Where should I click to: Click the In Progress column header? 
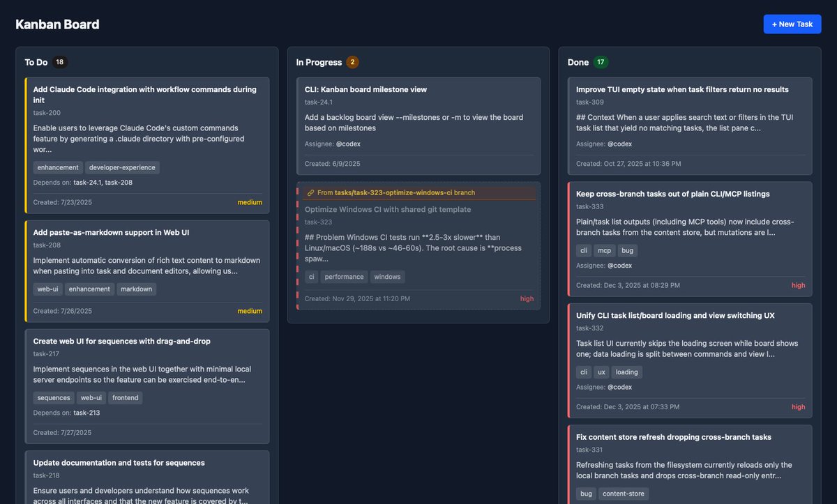[x=319, y=62]
